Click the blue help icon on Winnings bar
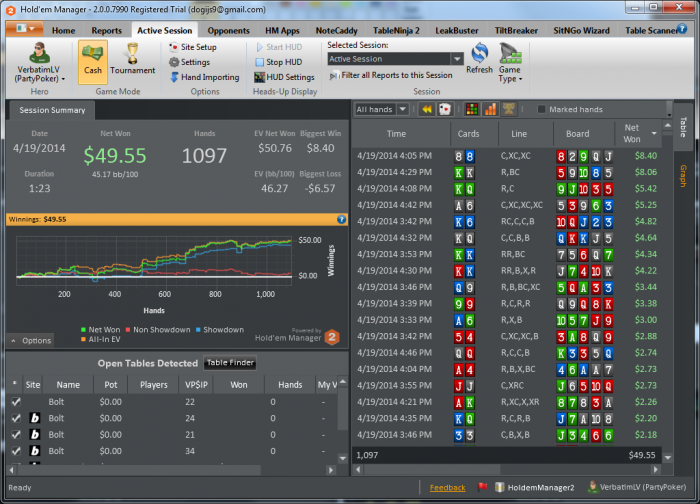The width and height of the screenshot is (700, 504). point(342,219)
